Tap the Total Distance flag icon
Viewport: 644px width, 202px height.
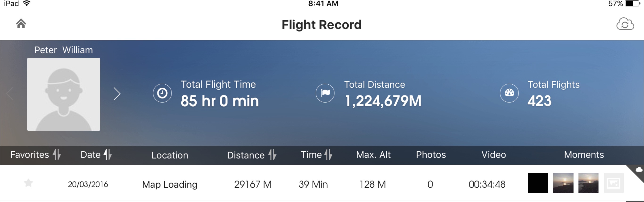pos(325,93)
